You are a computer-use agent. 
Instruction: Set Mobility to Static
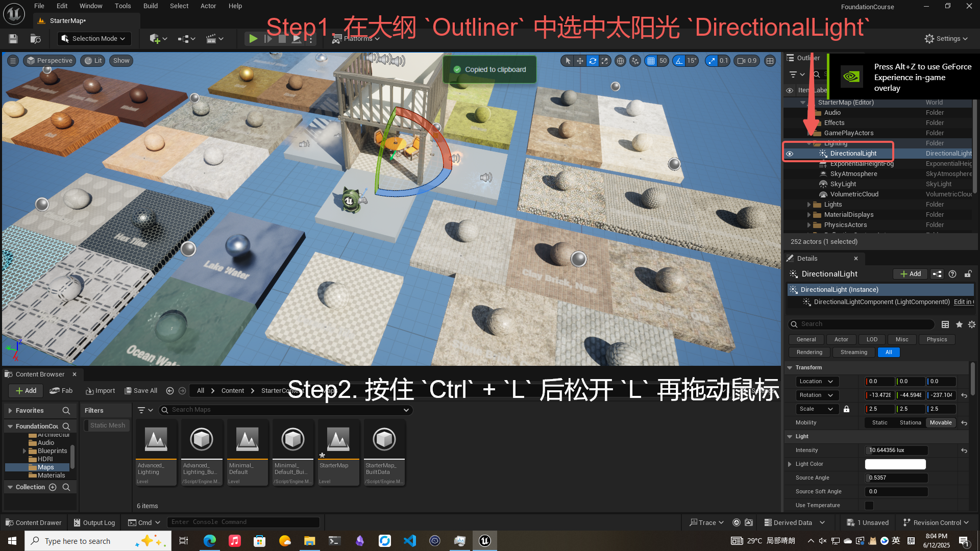pyautogui.click(x=879, y=423)
